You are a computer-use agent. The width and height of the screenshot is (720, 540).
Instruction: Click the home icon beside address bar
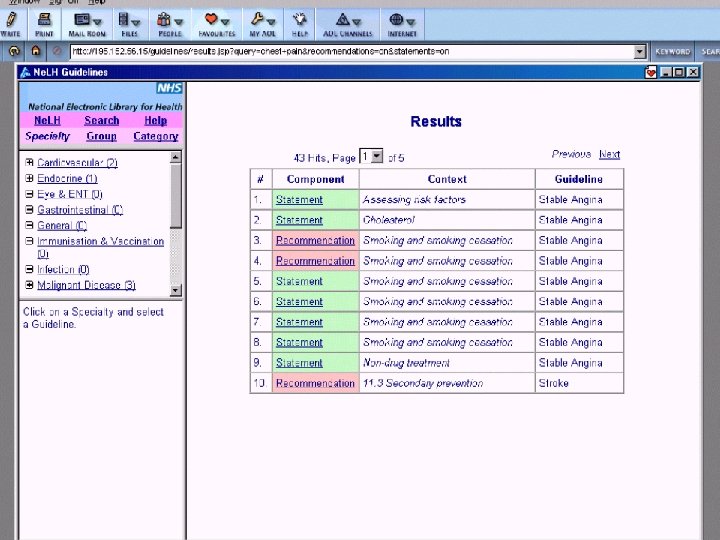(x=36, y=51)
